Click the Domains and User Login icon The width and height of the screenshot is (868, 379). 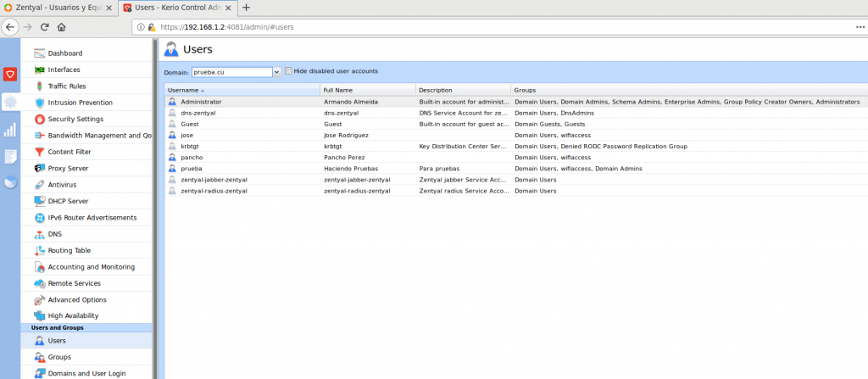39,373
